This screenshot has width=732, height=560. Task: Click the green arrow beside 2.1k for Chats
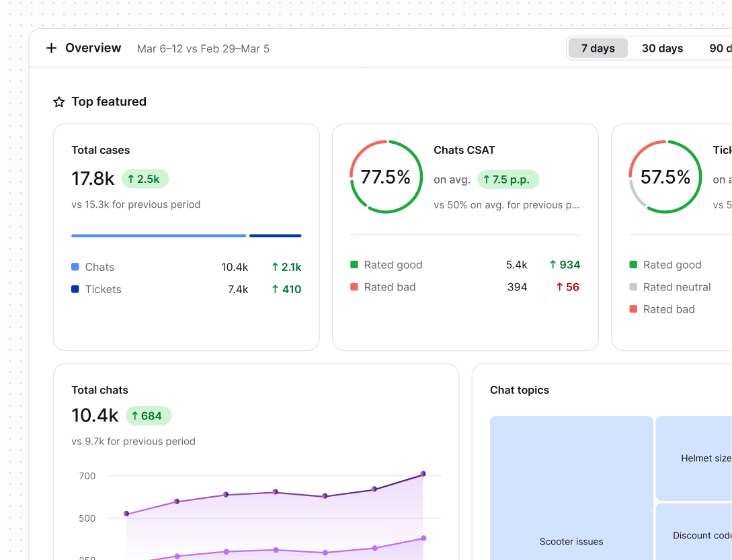coord(277,267)
